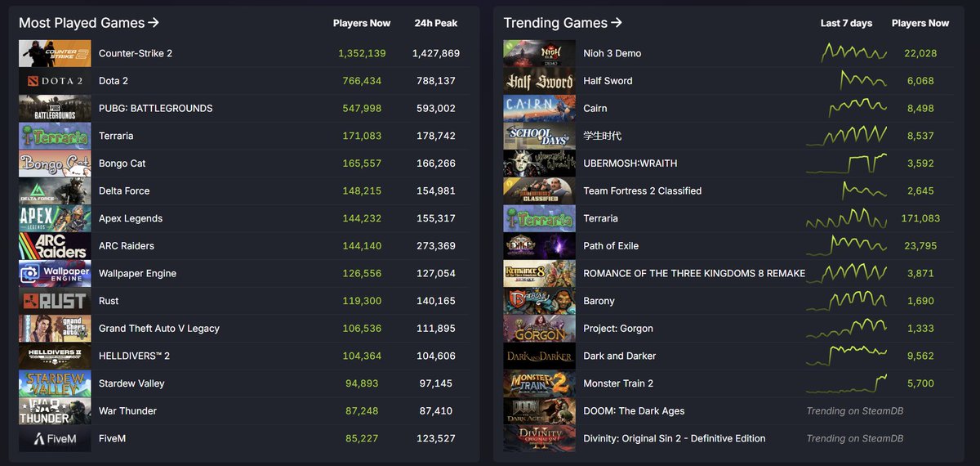Click the Cairn thumbnail image

(539, 108)
